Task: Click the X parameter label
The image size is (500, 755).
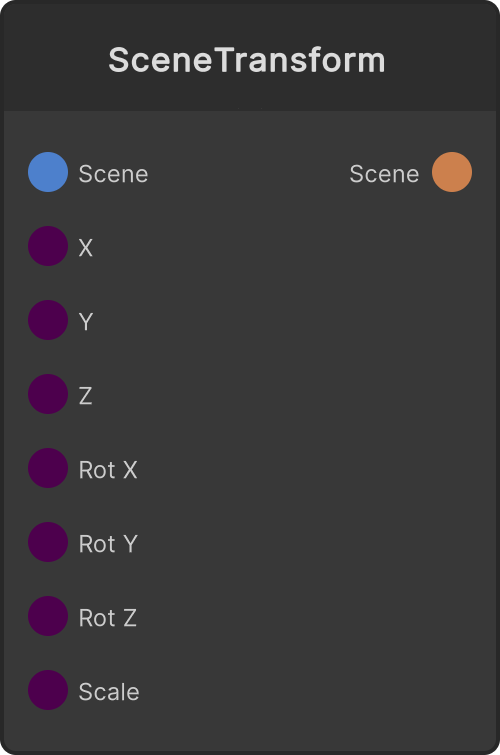Action: (85, 248)
